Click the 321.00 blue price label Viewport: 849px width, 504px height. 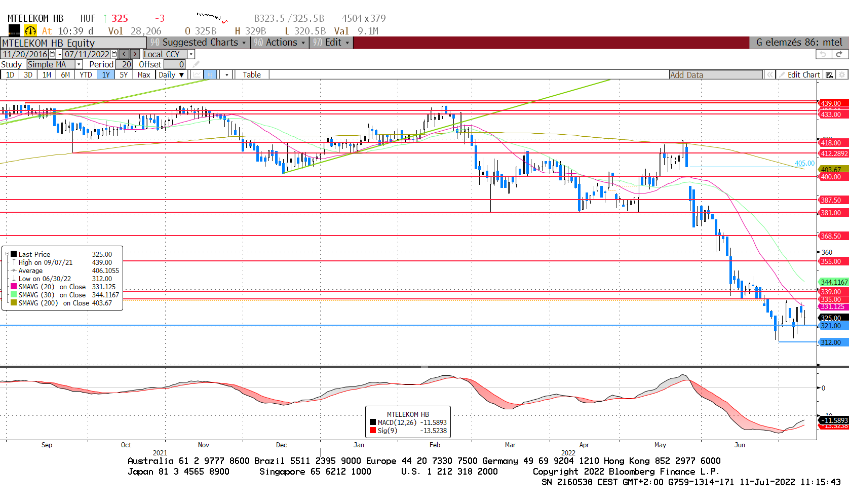(x=833, y=326)
